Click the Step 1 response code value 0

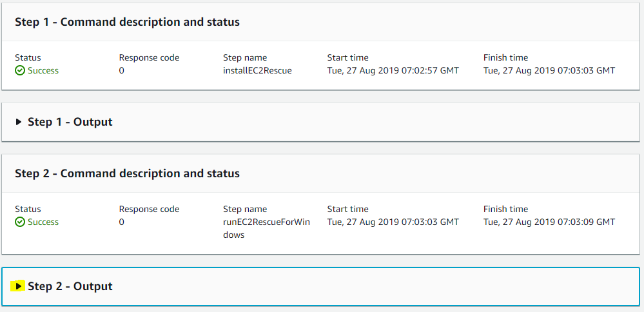[x=122, y=71]
